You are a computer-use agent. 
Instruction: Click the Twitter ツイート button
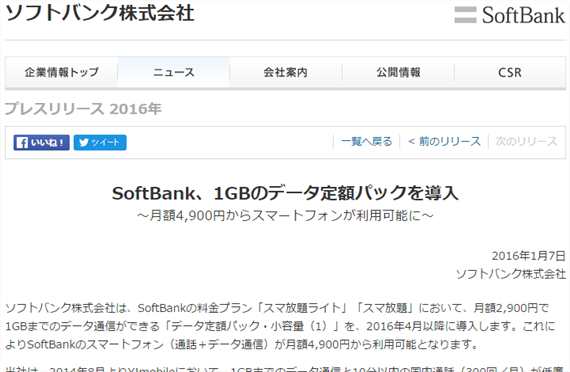pos(100,143)
